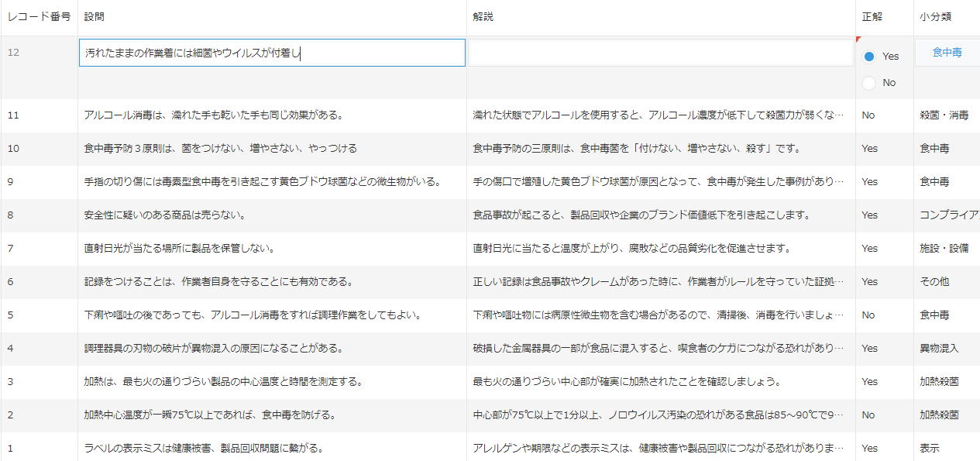Click explanation text for record 3 about 中心部
Image resolution: width=980 pixels, height=461 pixels.
point(627,381)
